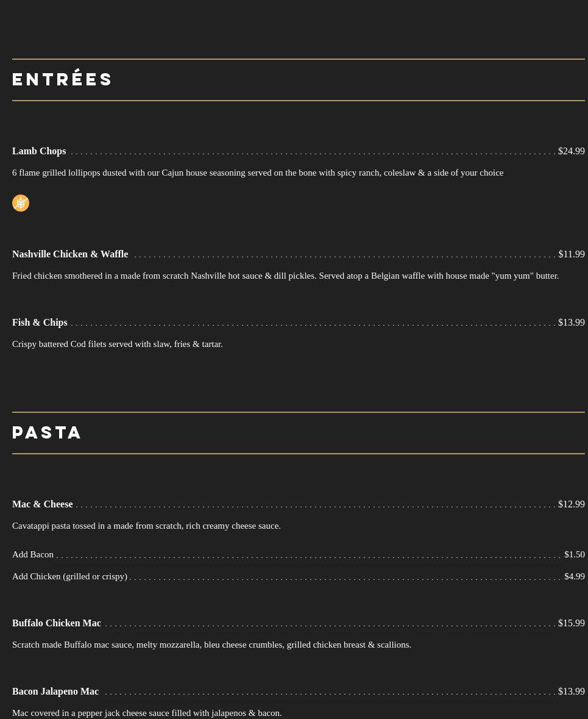
Task: Select the Lamb Chops item title
Action: (x=39, y=151)
